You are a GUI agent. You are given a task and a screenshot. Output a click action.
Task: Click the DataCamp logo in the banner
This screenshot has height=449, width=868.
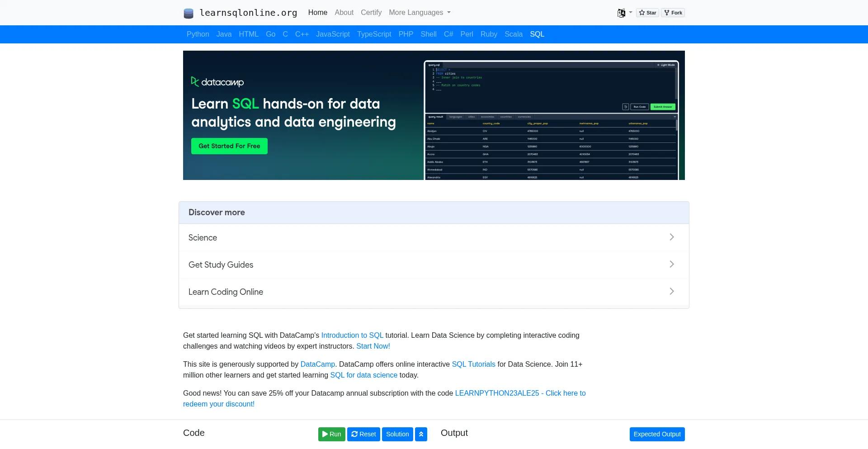pyautogui.click(x=217, y=82)
